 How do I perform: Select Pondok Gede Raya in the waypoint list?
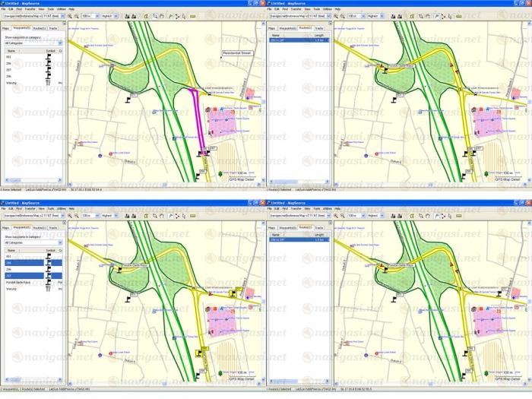19,281
